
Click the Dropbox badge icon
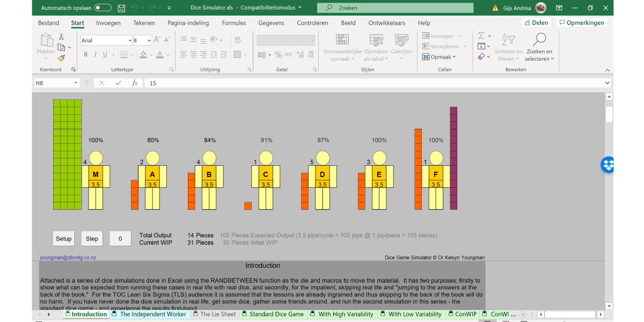pyautogui.click(x=608, y=165)
